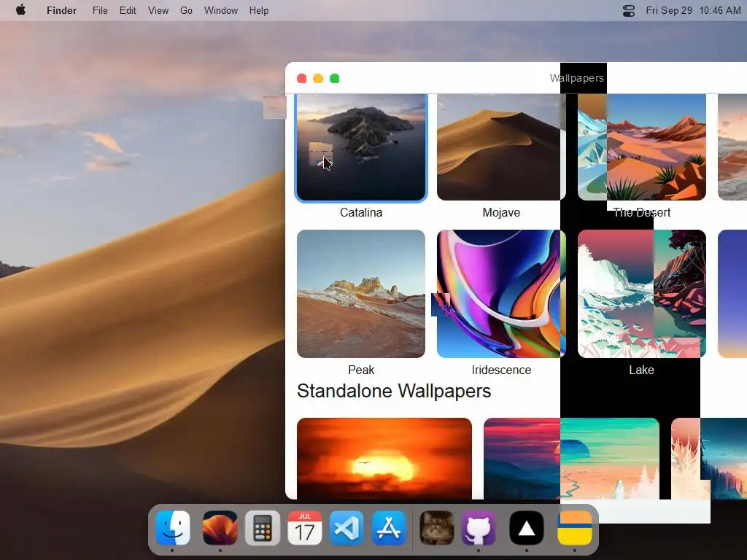
Task: Open the Finder menu
Action: [61, 10]
